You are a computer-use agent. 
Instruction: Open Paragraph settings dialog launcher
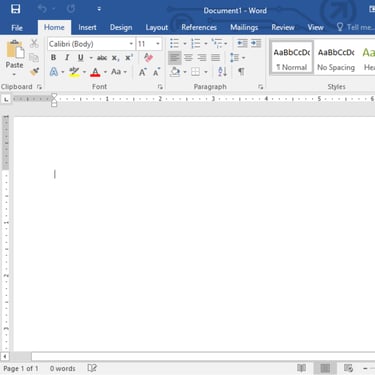tap(261, 87)
